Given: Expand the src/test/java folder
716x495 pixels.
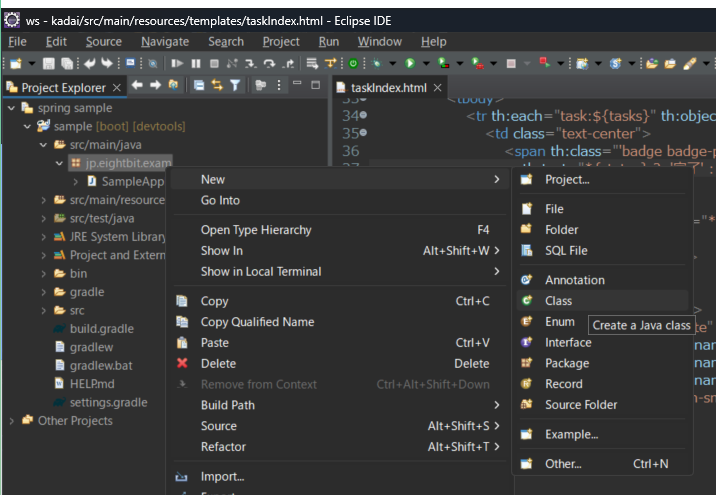Looking at the screenshot, I should pyautogui.click(x=43, y=218).
